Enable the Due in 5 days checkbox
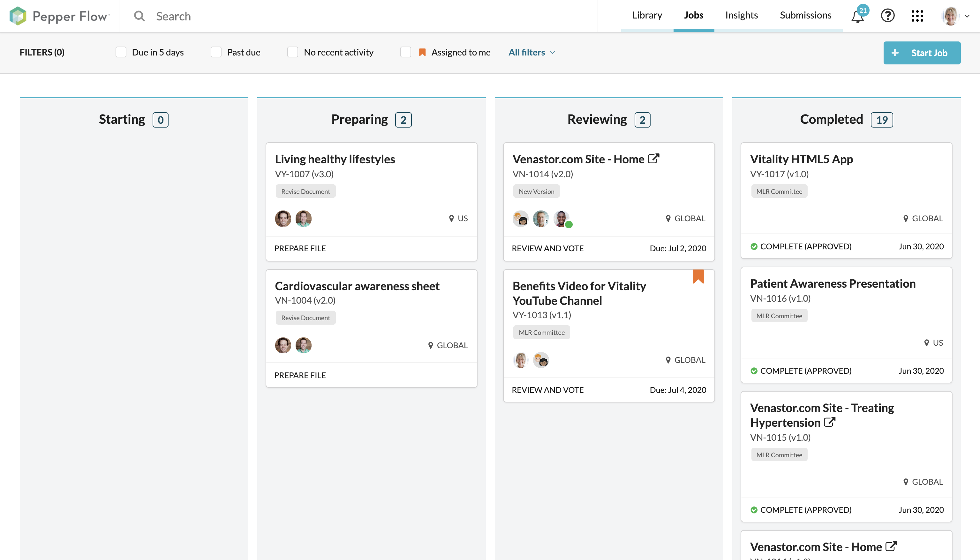 coord(121,52)
